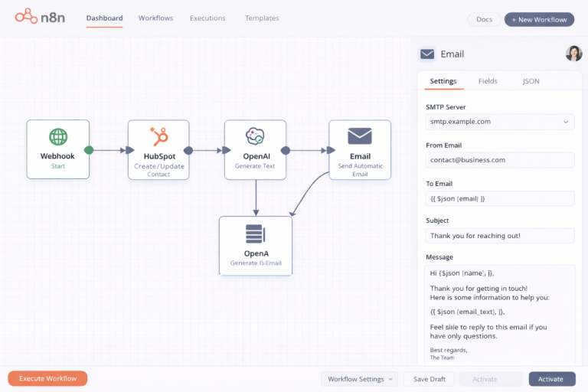
Task: Switch to the Workflows tab
Action: (x=155, y=18)
